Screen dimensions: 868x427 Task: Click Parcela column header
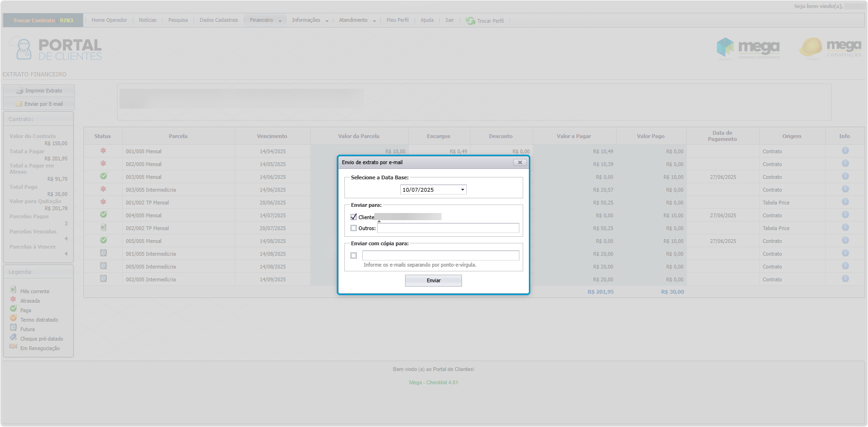[178, 136]
